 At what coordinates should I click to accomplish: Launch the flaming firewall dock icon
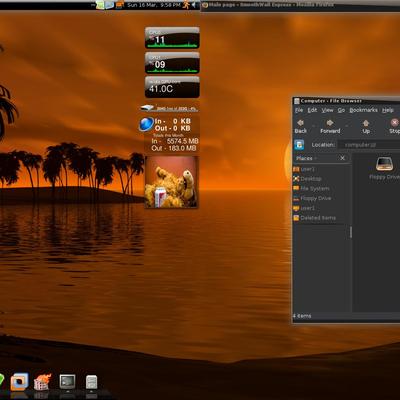[x=42, y=383]
